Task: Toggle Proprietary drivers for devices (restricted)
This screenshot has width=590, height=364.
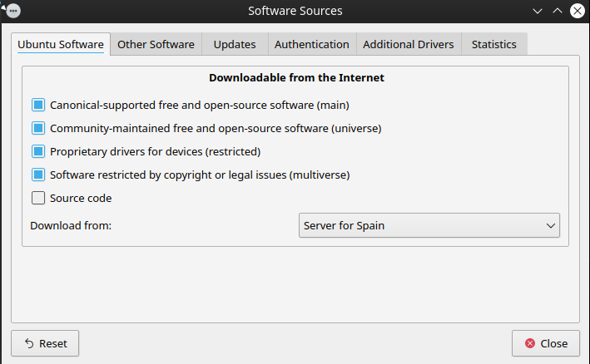Action: click(38, 152)
